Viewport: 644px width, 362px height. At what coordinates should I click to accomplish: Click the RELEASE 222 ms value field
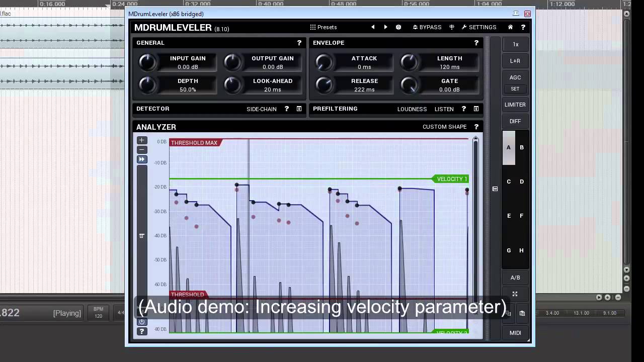coord(364,89)
